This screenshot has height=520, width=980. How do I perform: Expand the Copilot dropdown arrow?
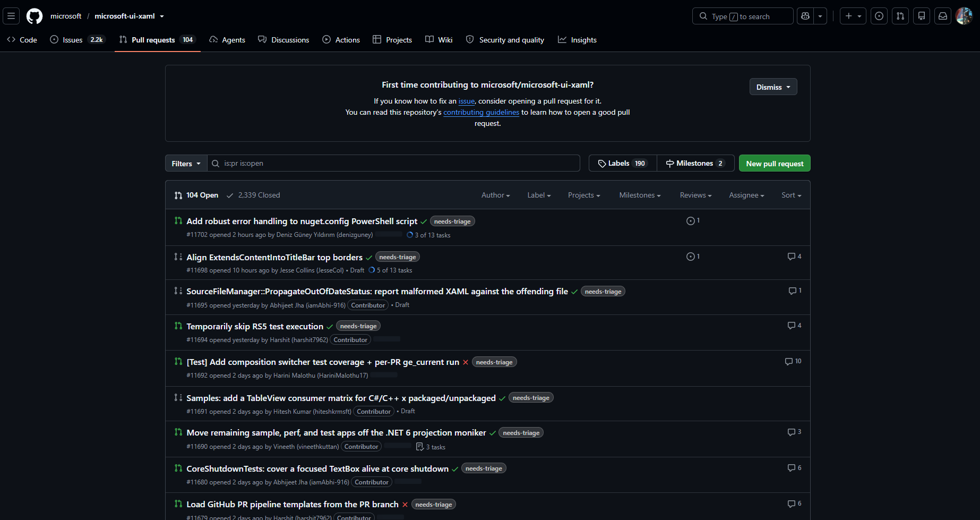click(x=820, y=16)
